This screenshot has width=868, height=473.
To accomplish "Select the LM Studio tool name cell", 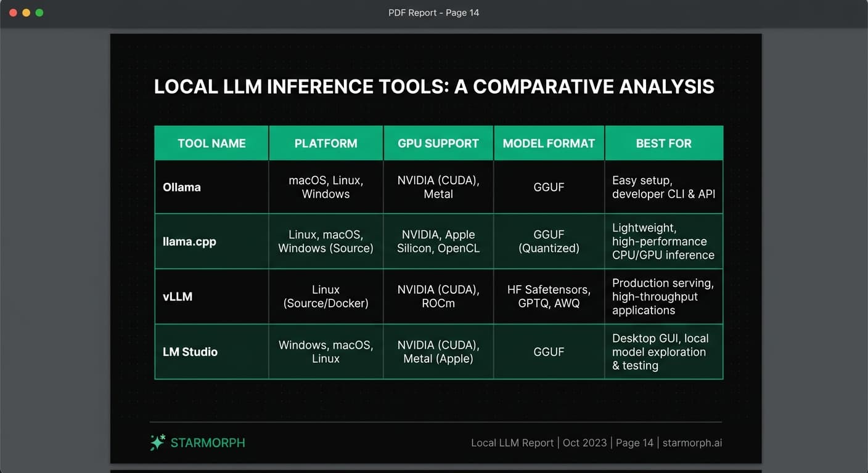I will coord(190,352).
